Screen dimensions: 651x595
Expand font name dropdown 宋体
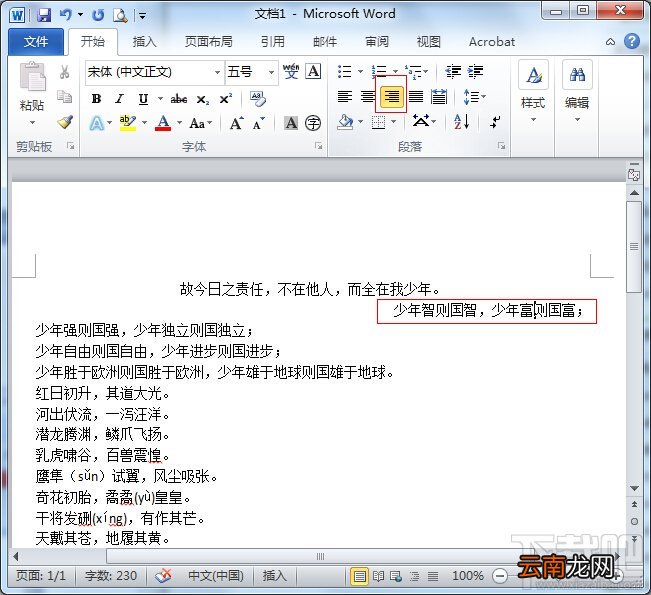(217, 72)
